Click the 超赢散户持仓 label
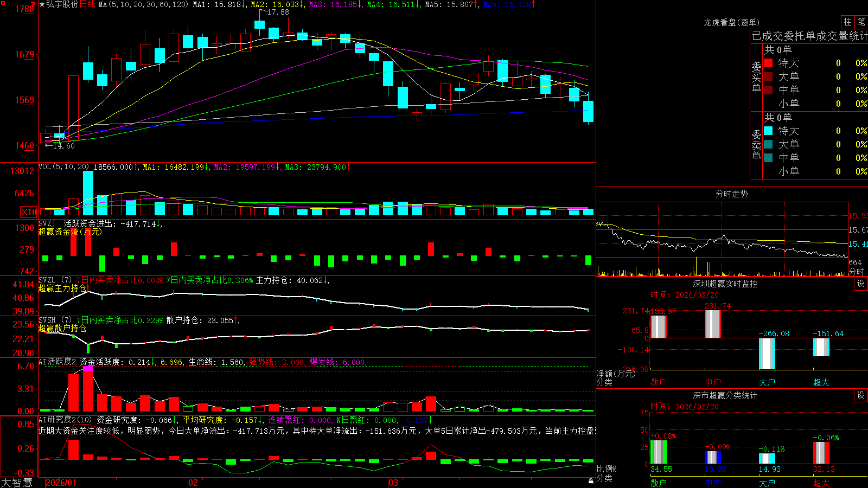This screenshot has width=868, height=488. [62, 328]
